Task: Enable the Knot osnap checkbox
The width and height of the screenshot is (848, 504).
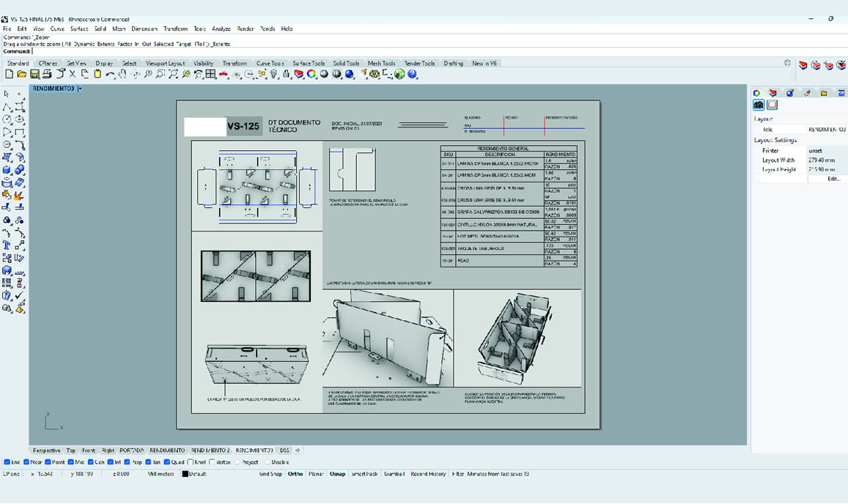Action: (191, 462)
